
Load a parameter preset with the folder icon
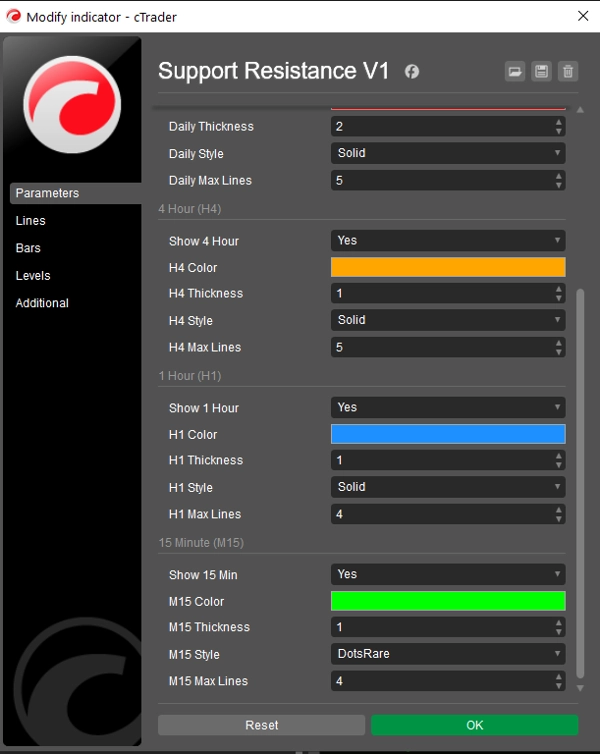[x=515, y=72]
